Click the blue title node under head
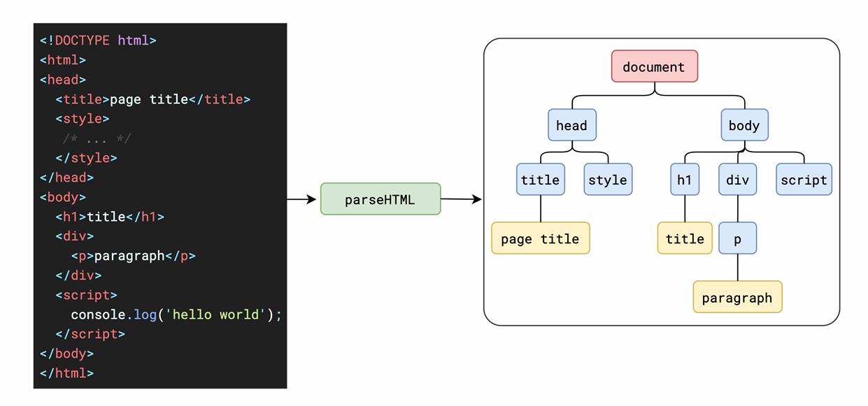Viewport: 868px width, 406px height. [x=540, y=180]
